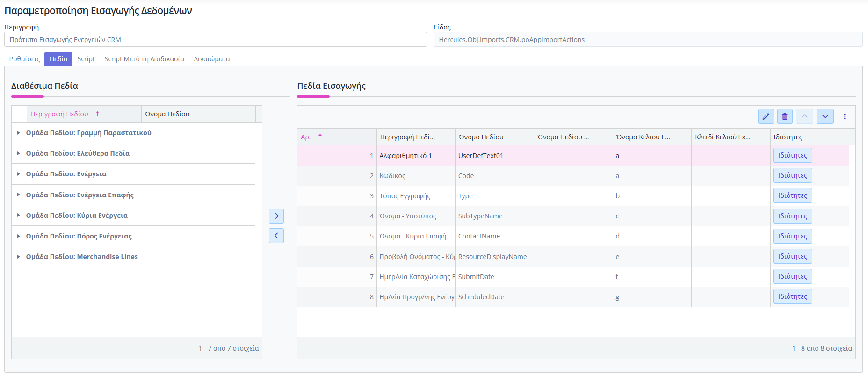Expand Ομάδα Πεδίου: Ενέργεια Επαφής
Screen dimensions: 868x375
pos(18,195)
